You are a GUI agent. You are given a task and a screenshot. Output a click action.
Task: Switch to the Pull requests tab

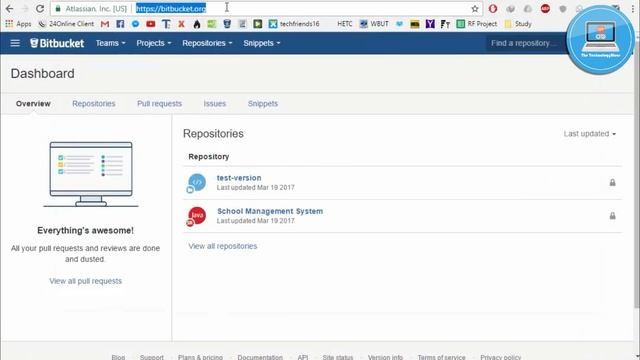tap(159, 104)
